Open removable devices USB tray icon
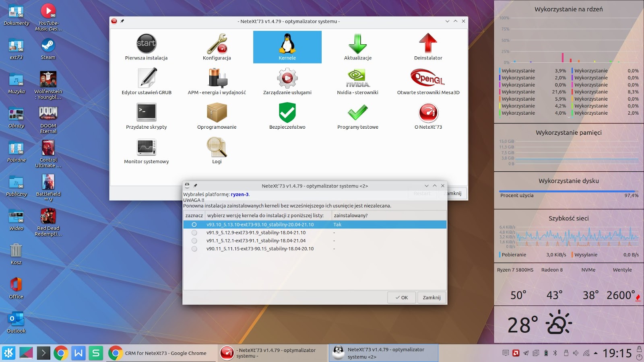 click(566, 353)
